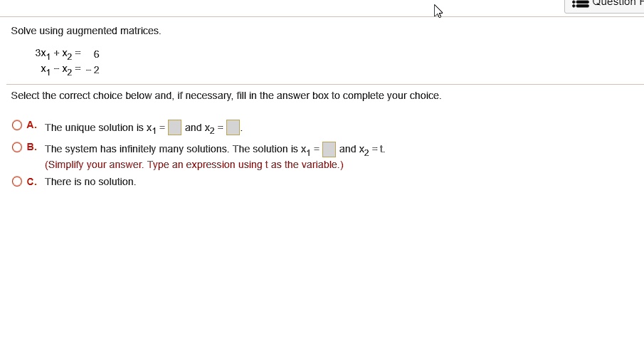The image size is (644, 346).
Task: Click the x1 answer box in choice A
Action: [174, 128]
